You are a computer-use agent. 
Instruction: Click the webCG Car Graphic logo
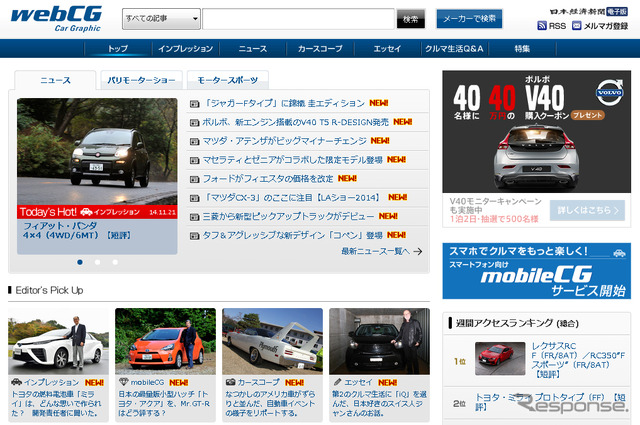tap(56, 18)
